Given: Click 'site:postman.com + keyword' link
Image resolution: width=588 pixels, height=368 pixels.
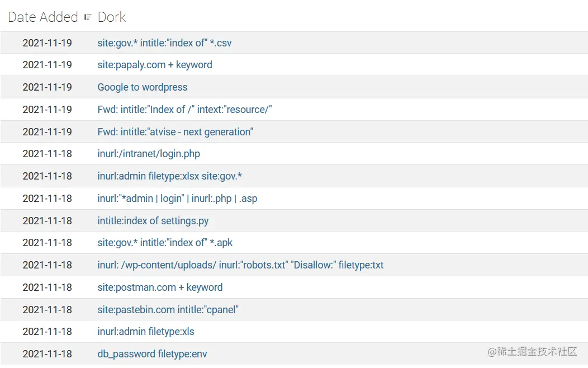Looking at the screenshot, I should pos(160,287).
